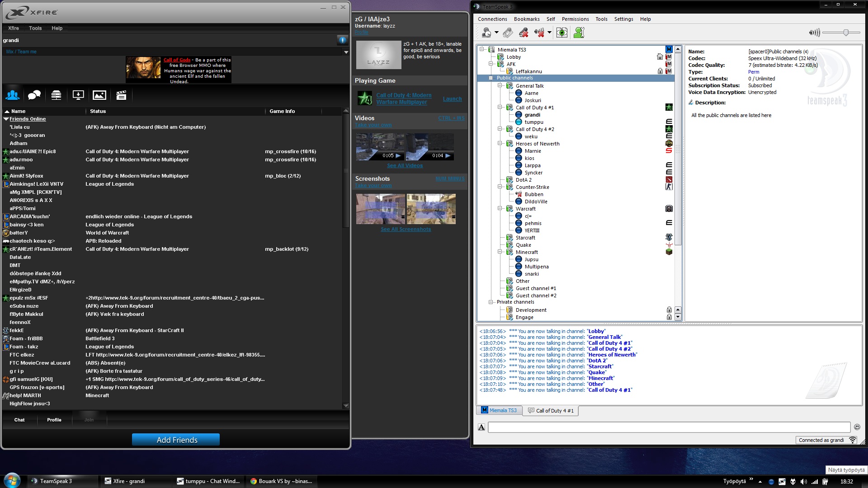Click the Profile button at the bottom of Xfire
The width and height of the screenshot is (868, 488).
(x=54, y=420)
